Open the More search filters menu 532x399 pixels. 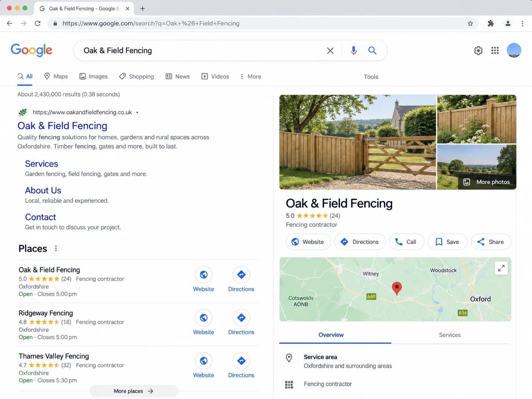coord(250,76)
